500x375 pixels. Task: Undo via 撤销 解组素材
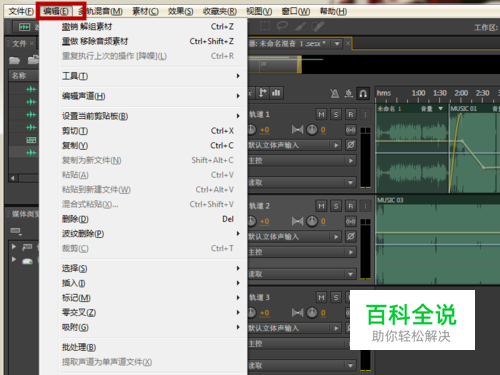pyautogui.click(x=153, y=27)
